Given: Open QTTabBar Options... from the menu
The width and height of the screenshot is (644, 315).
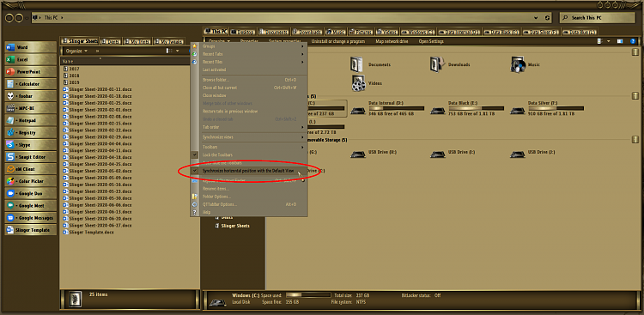Looking at the screenshot, I should pos(249,204).
